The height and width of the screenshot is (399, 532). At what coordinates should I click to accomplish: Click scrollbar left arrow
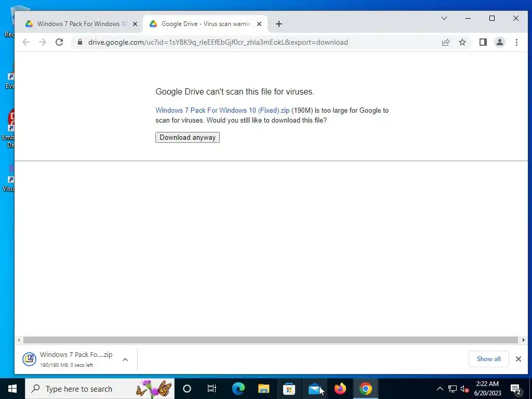19,340
